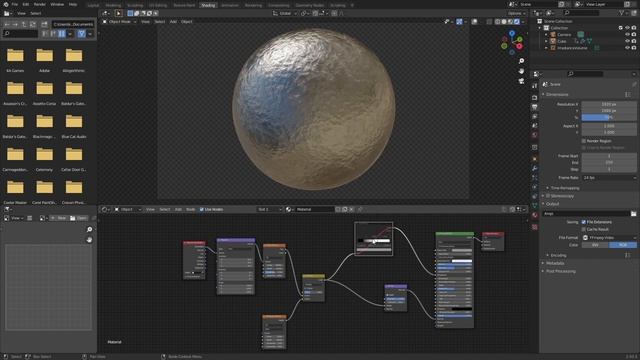
Task: Toggle visibility eye for Cube in outliner
Action: pyautogui.click(x=627, y=41)
